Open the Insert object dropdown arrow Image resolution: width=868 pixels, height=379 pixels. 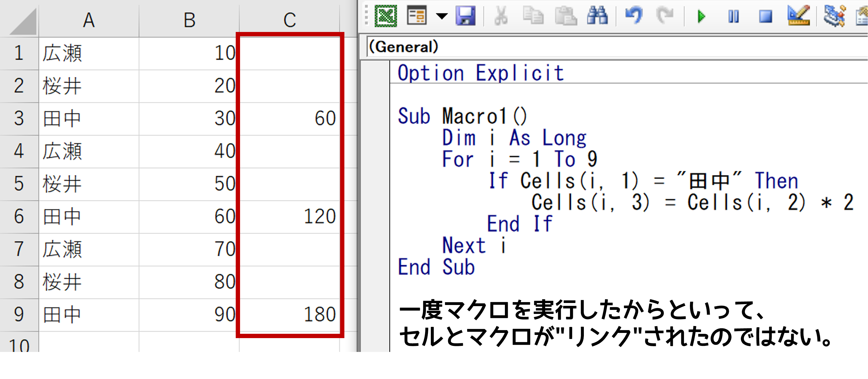tap(441, 16)
